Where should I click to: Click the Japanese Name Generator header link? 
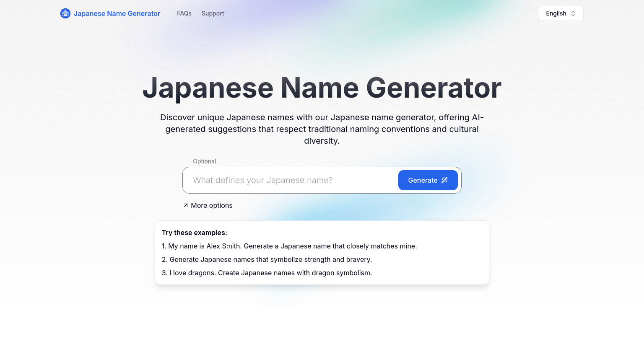[x=117, y=13]
